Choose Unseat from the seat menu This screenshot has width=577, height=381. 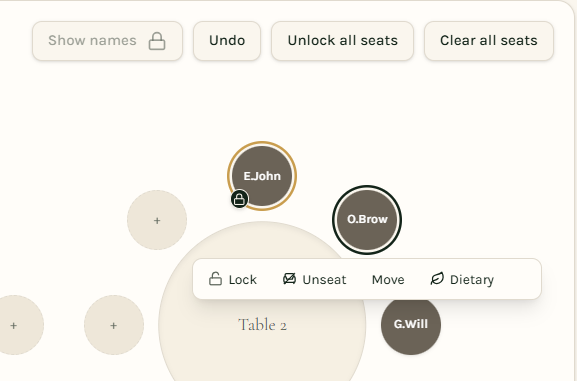(315, 279)
